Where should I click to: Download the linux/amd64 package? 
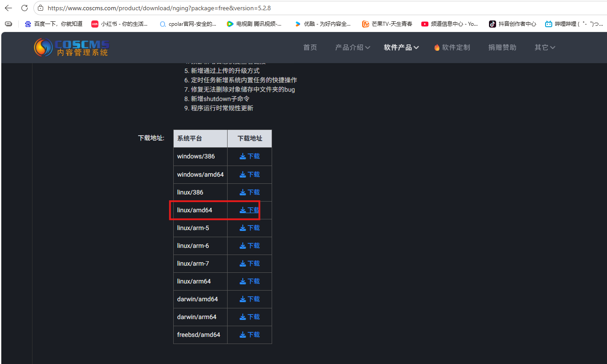click(249, 210)
